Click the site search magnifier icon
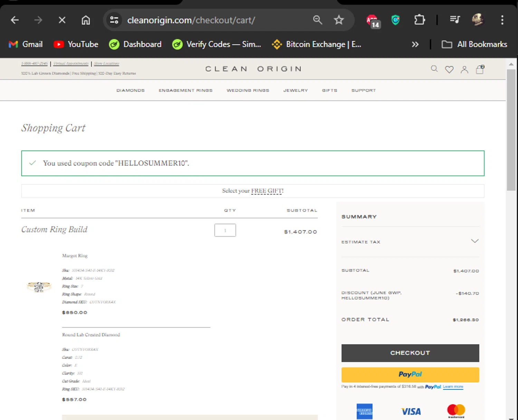The height and width of the screenshot is (420, 518). [434, 69]
